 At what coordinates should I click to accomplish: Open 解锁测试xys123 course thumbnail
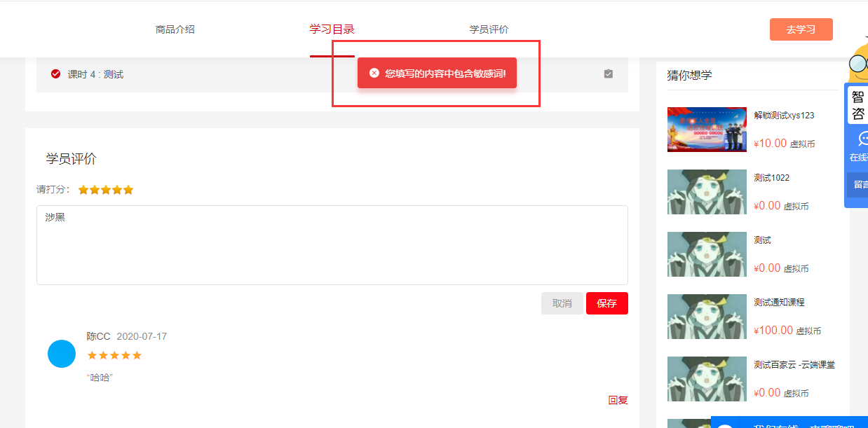click(707, 130)
